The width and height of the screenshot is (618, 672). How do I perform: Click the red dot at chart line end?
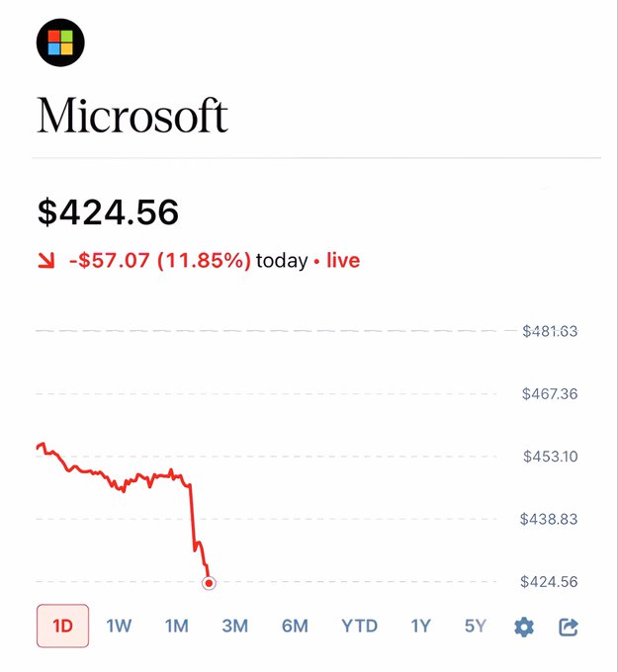click(209, 583)
